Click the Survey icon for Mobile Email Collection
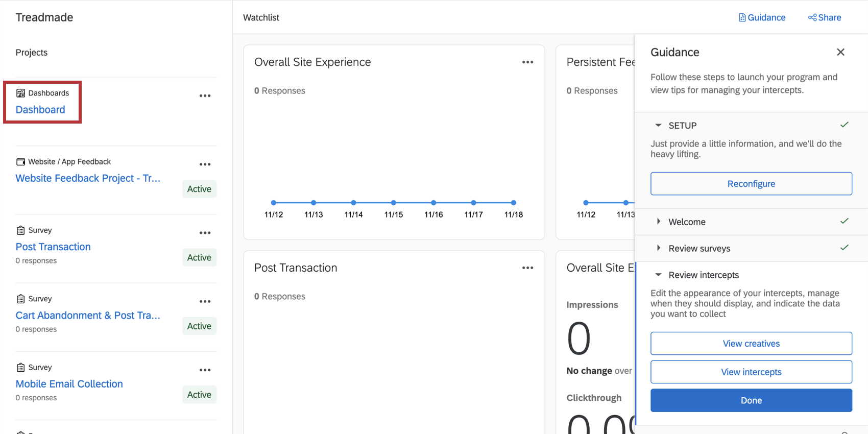Viewport: 868px width, 434px height. click(20, 367)
